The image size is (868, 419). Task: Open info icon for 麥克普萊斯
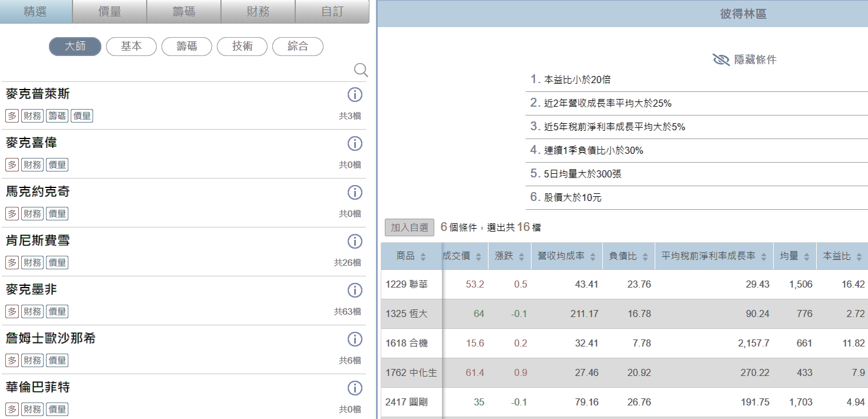point(355,95)
